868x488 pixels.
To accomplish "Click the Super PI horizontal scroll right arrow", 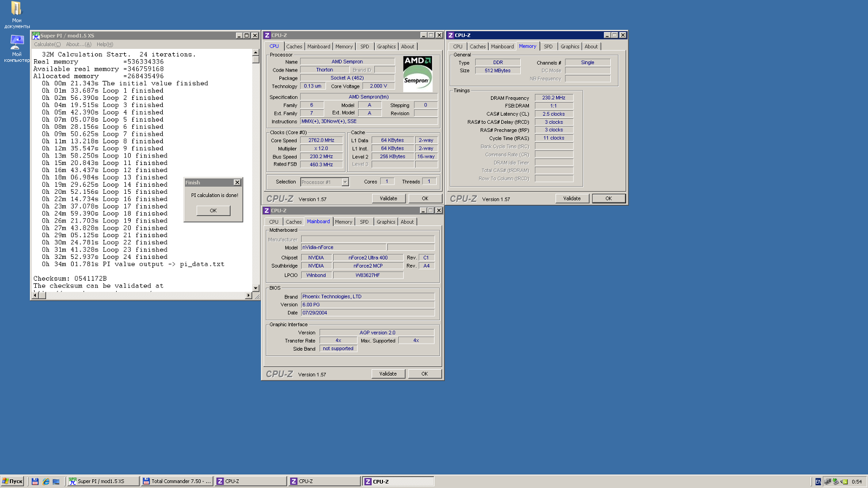I will (x=248, y=296).
